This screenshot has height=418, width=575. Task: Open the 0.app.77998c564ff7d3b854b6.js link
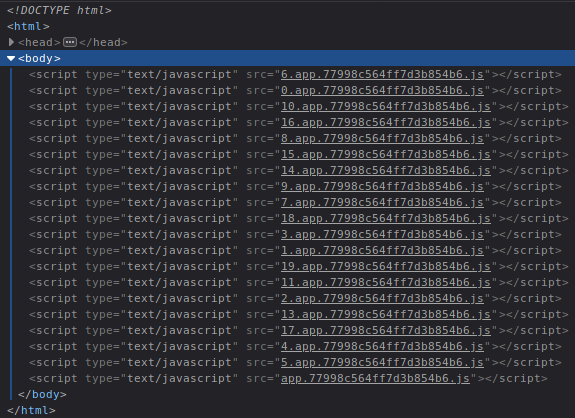(382, 91)
